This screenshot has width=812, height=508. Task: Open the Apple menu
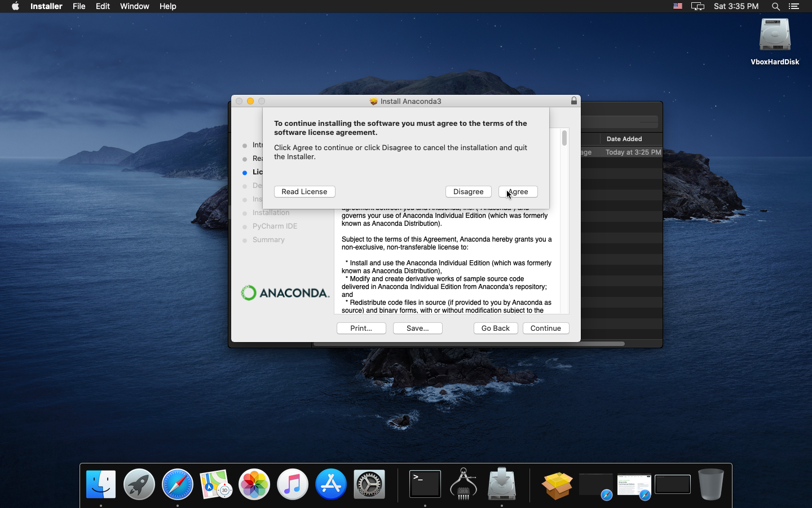coord(15,6)
